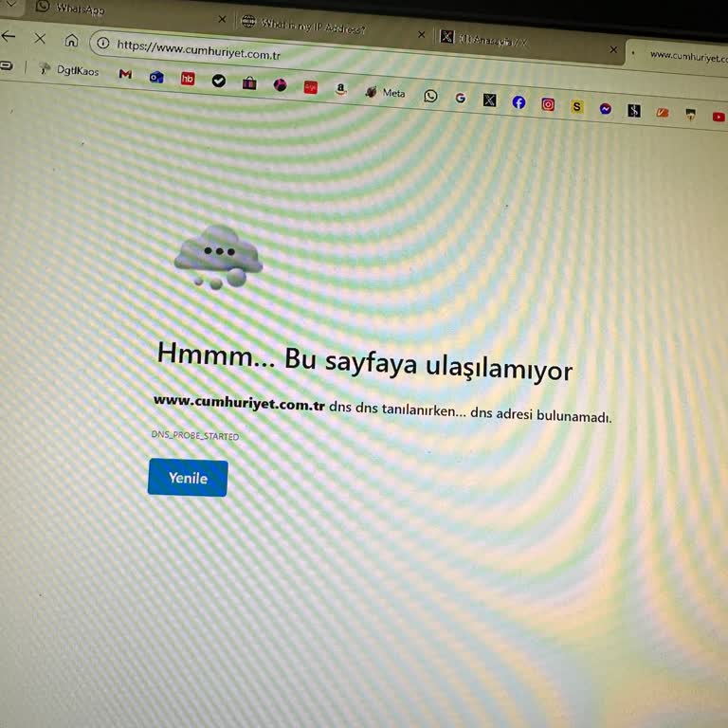
Task: Open the Amazon bookmark icon
Action: [x=341, y=89]
